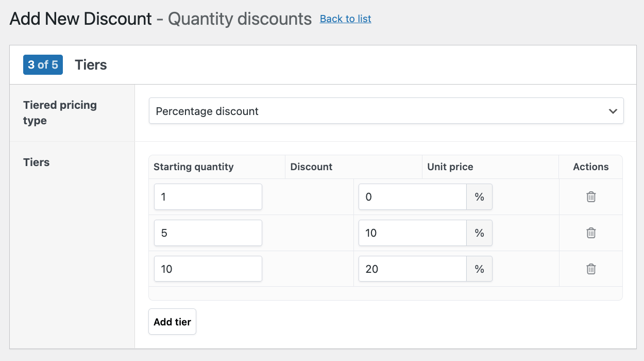Click the % suffix beside the 20 discount
Image resolution: width=644 pixels, height=361 pixels.
pos(479,269)
